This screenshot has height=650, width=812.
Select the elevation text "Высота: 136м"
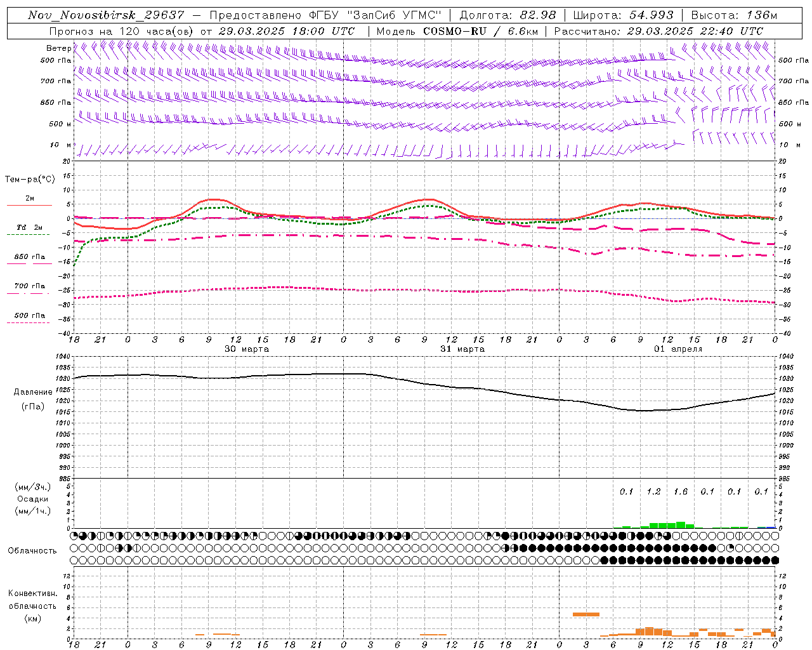coord(734,15)
